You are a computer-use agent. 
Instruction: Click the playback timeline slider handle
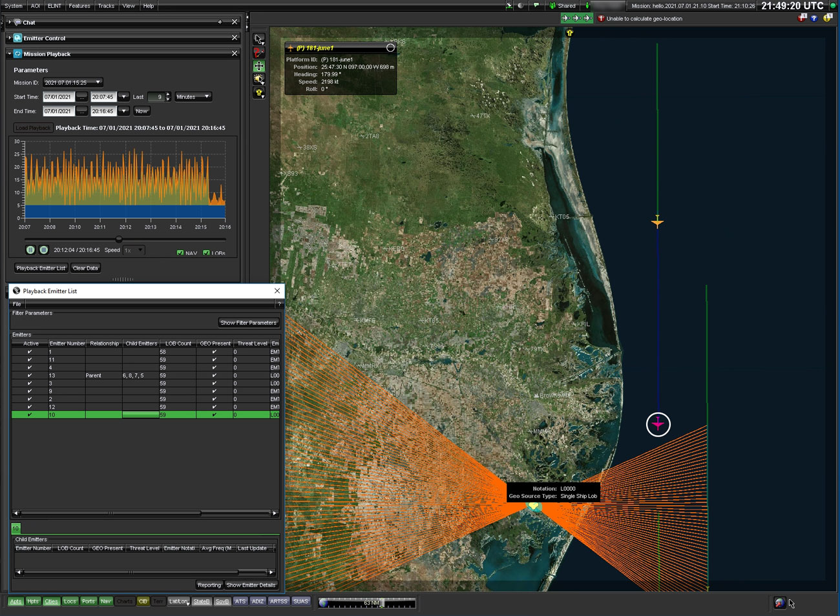click(x=118, y=240)
